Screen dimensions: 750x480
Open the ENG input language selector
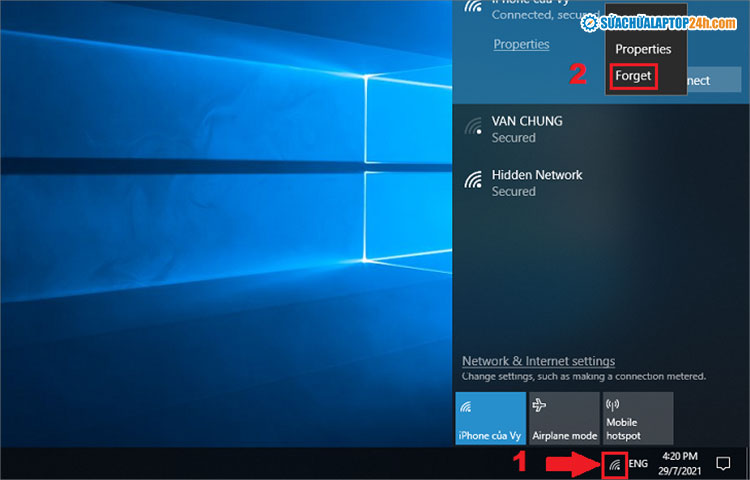pyautogui.click(x=638, y=464)
